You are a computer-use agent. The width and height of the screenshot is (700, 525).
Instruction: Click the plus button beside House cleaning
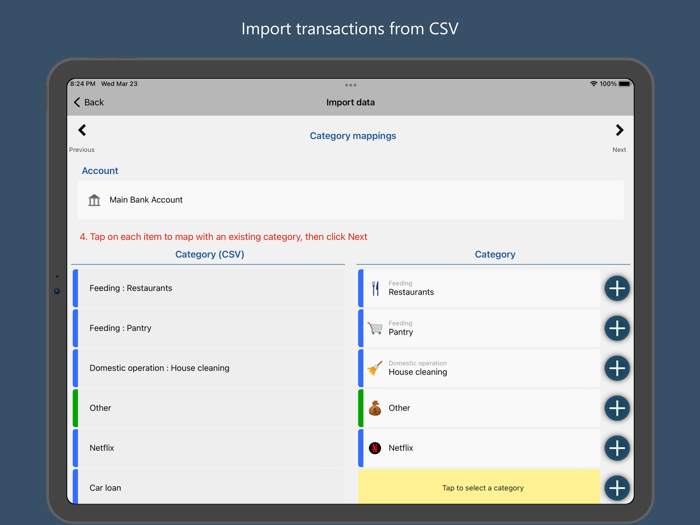coord(617,368)
